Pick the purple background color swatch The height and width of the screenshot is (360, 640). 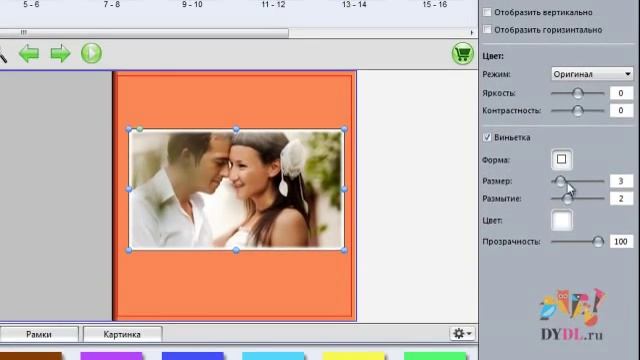111,356
